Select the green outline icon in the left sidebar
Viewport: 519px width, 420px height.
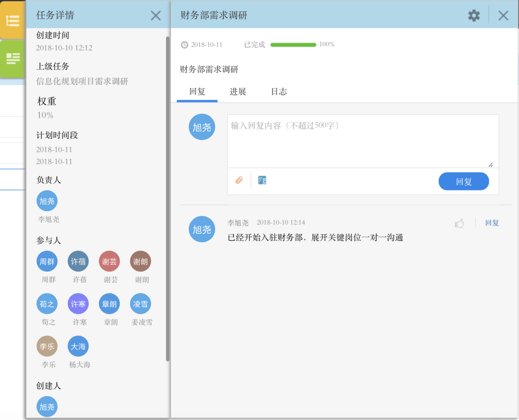(x=12, y=58)
